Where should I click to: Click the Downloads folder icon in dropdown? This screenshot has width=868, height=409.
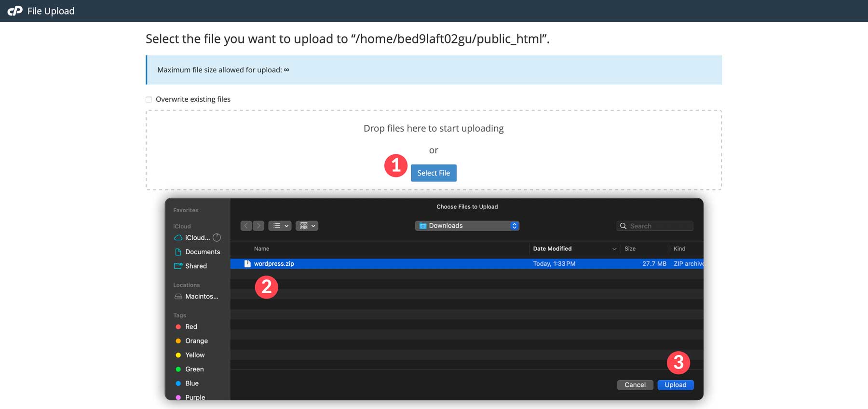point(423,226)
